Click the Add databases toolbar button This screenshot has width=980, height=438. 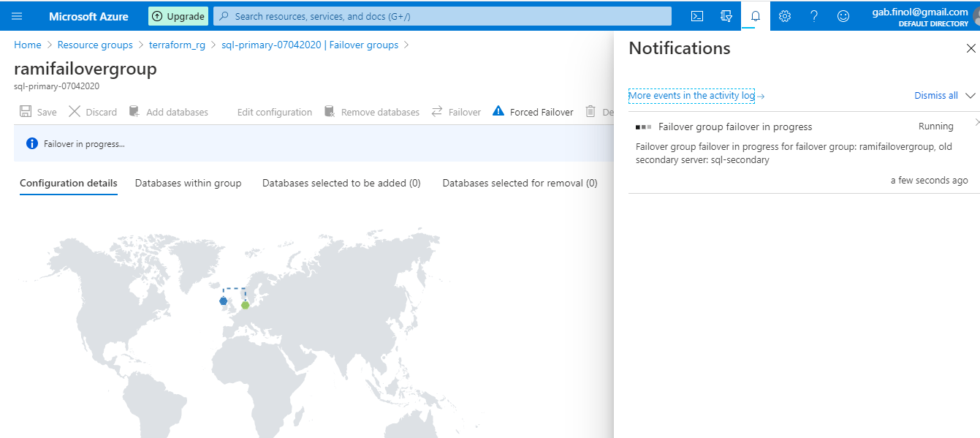coord(169,112)
